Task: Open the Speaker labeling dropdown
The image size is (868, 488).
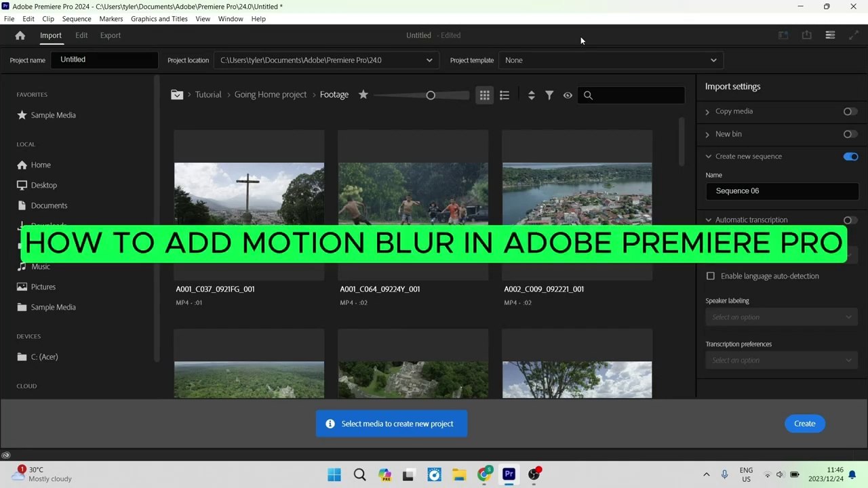Action: (782, 317)
